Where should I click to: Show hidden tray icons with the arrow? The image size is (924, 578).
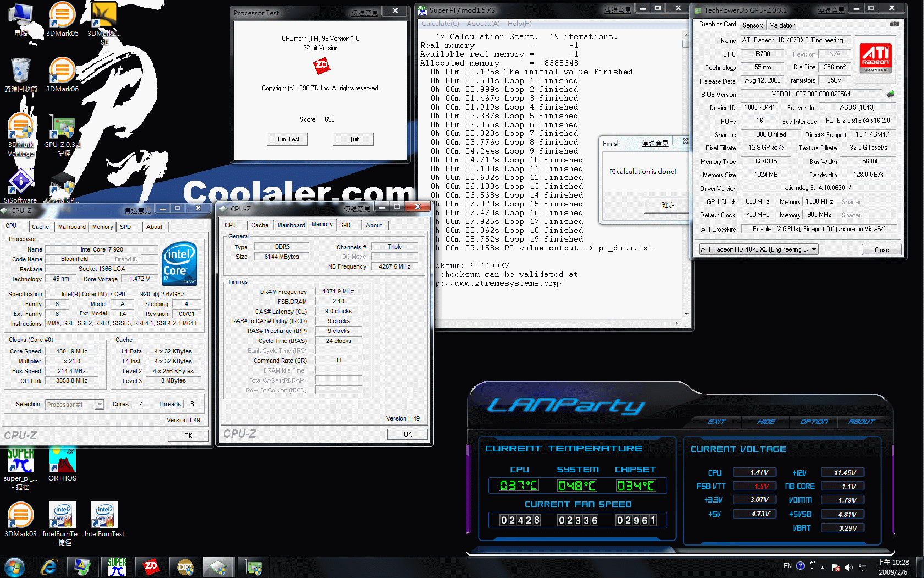tap(823, 567)
